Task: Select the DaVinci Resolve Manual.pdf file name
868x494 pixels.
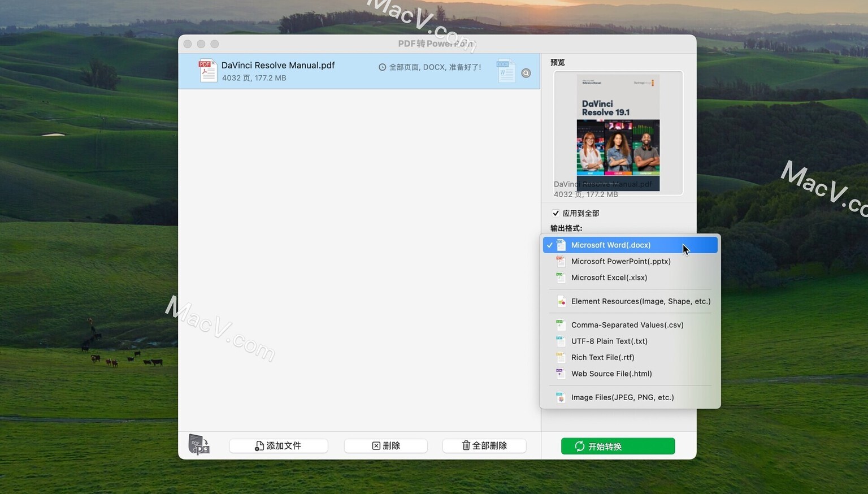Action: tap(278, 65)
